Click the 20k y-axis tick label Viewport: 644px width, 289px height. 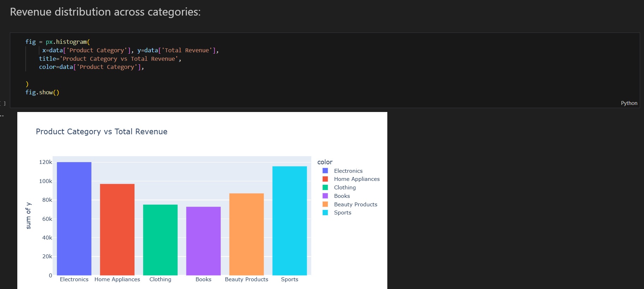click(47, 256)
